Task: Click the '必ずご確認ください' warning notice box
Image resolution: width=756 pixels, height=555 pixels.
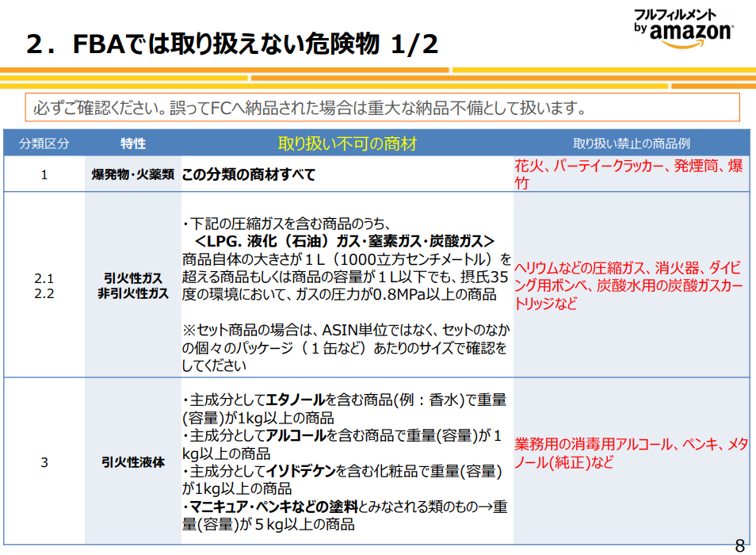Action: click(383, 107)
